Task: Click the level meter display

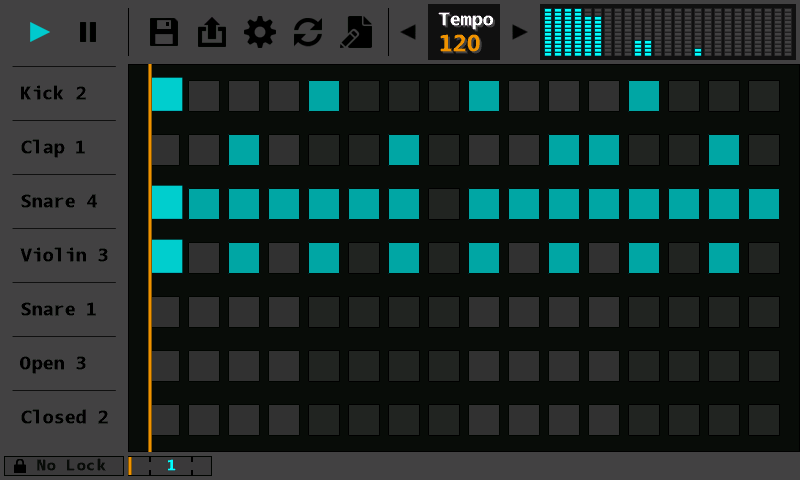Action: click(667, 32)
